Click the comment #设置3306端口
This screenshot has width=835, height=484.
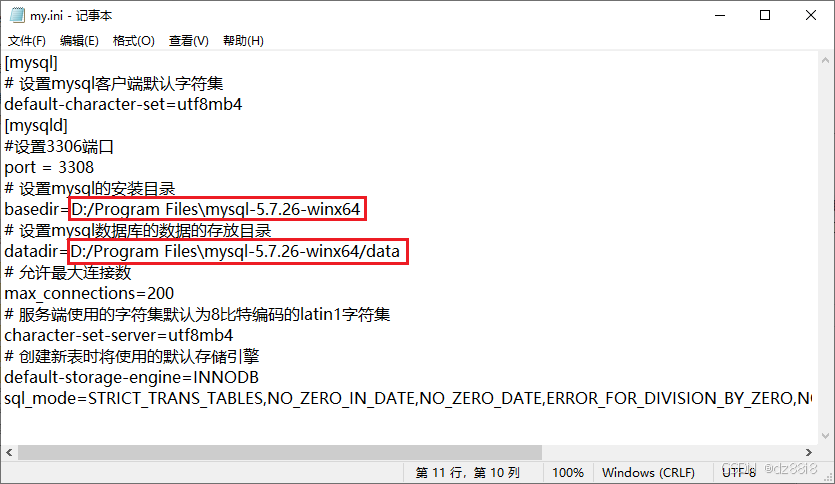(59, 146)
